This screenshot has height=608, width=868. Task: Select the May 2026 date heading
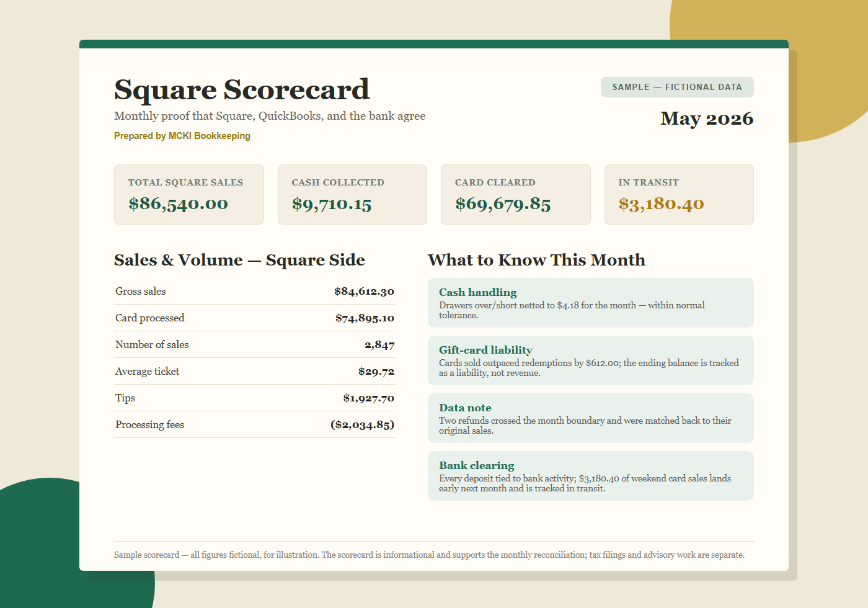coord(707,118)
